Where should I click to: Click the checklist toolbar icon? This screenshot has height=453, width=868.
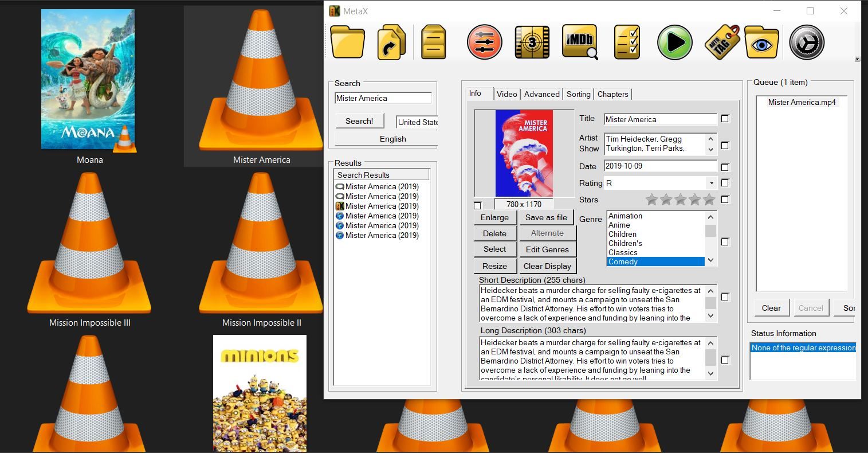[627, 42]
